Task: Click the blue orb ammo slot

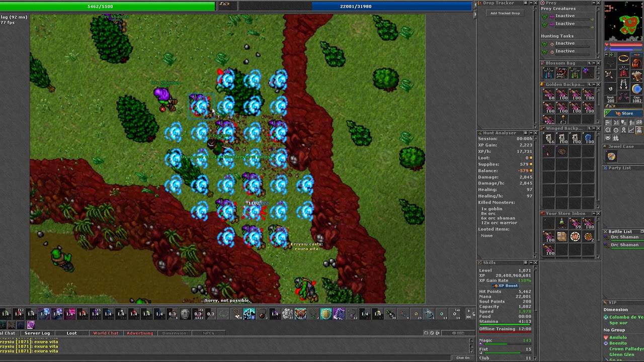Action: tap(637, 89)
